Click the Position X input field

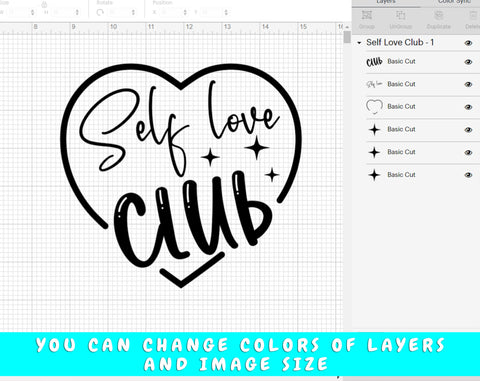click(170, 13)
